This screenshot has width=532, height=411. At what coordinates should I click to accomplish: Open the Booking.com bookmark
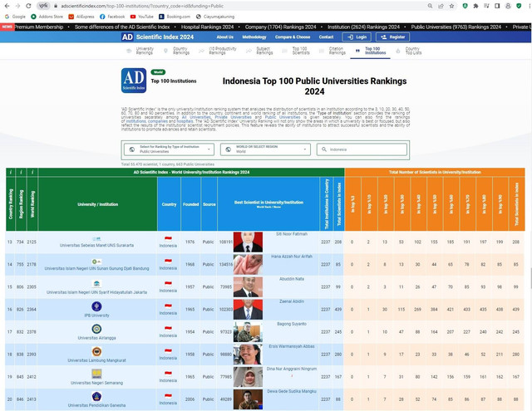tap(175, 17)
